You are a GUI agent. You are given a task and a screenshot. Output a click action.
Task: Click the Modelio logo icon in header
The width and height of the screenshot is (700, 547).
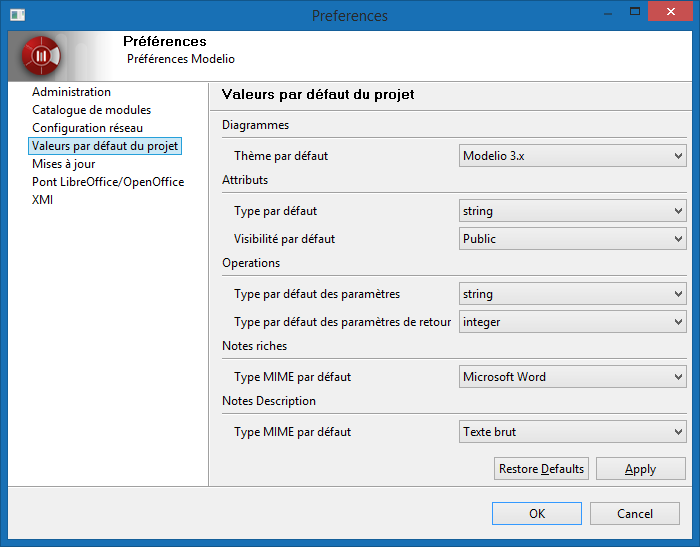pos(41,56)
